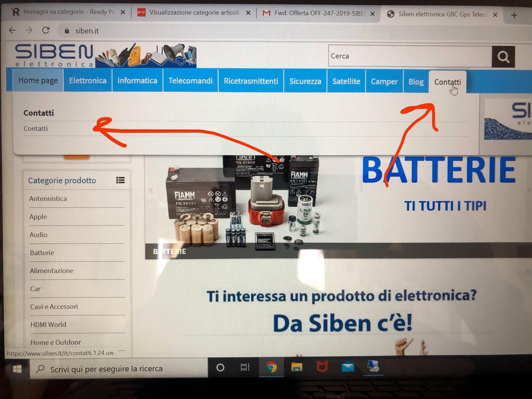
Task: Go forward in browser history
Action: click(29, 30)
